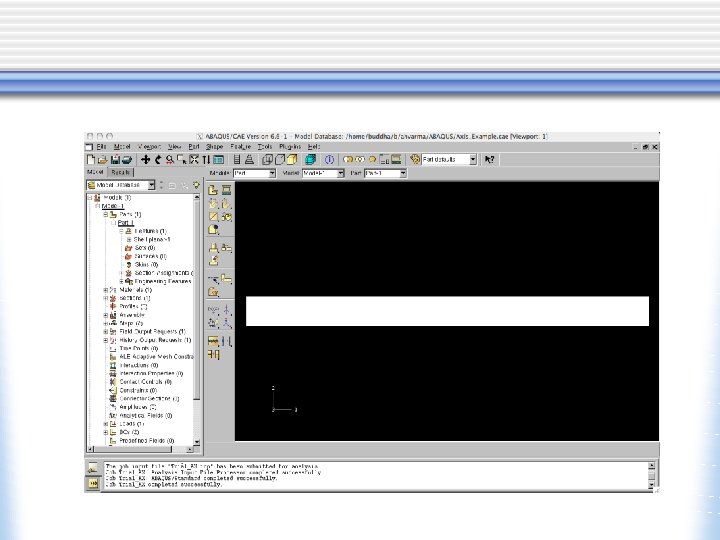Expand the Assembly tree node
This screenshot has height=540, width=720.
(x=106, y=315)
